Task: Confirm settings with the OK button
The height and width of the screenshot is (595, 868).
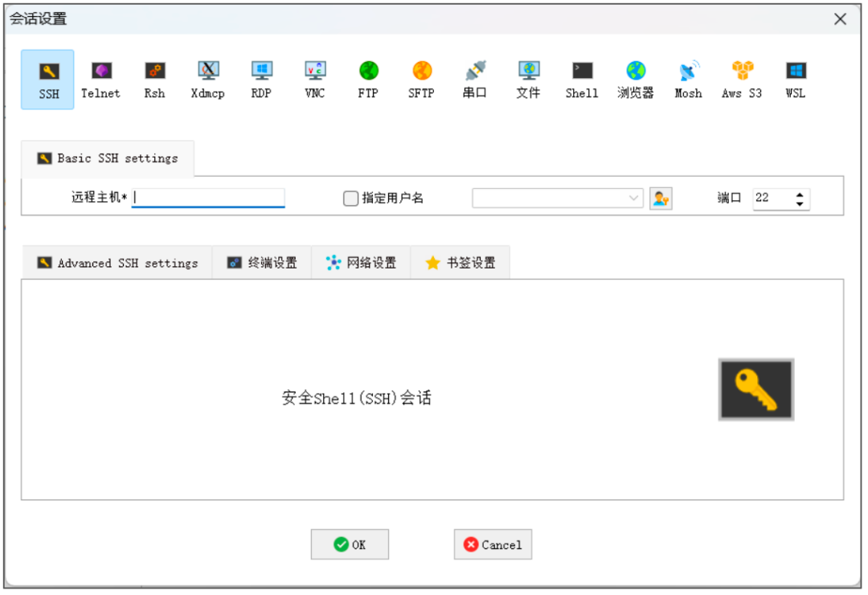Action: coord(349,544)
